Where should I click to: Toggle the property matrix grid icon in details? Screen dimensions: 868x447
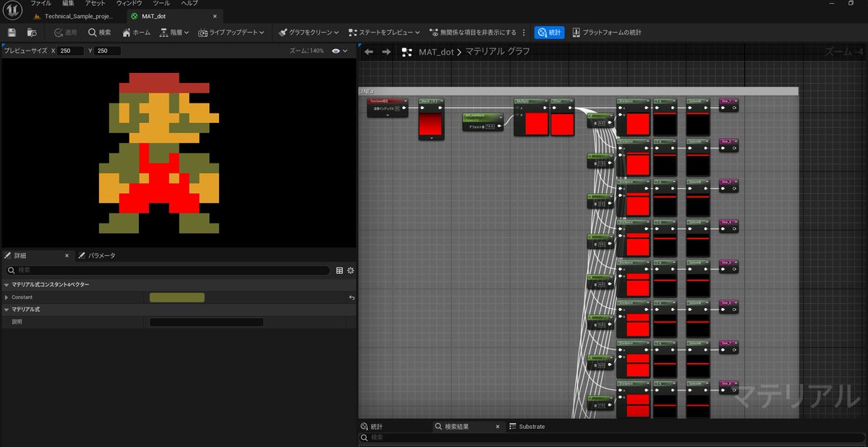tap(340, 271)
